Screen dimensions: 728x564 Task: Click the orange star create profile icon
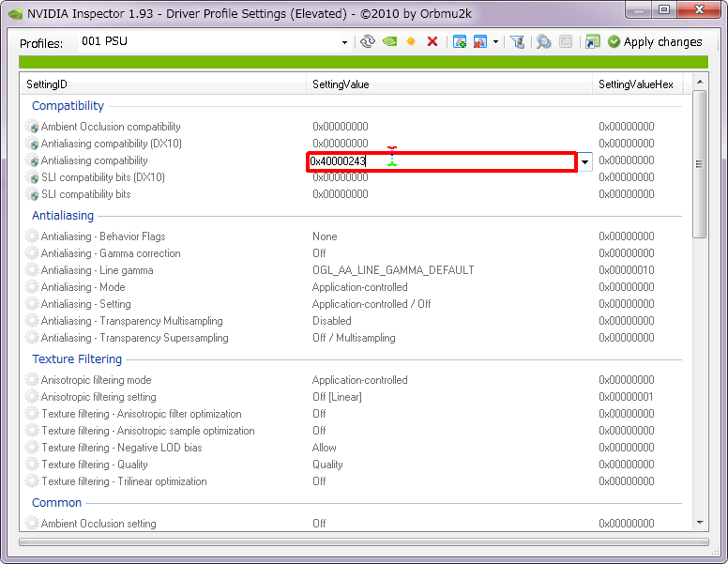click(x=411, y=42)
